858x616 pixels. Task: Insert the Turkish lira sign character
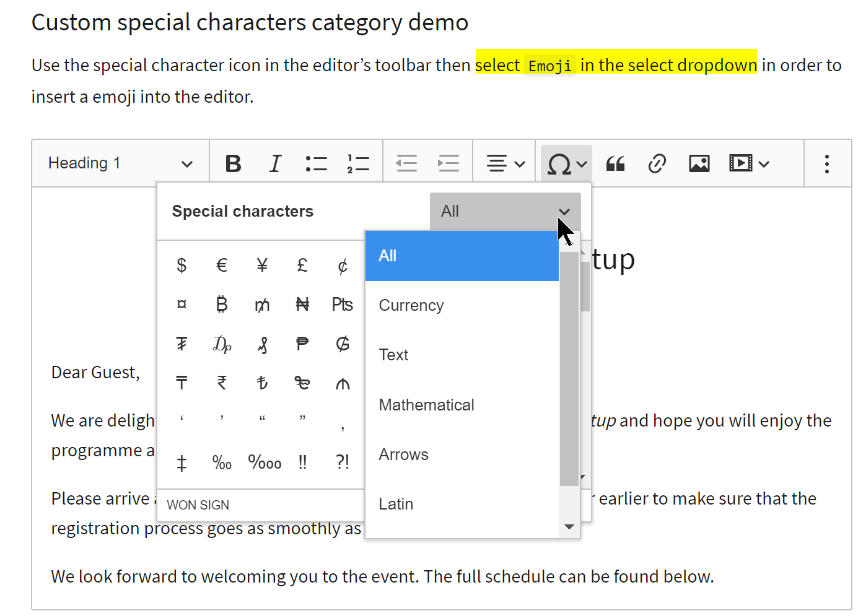[262, 383]
